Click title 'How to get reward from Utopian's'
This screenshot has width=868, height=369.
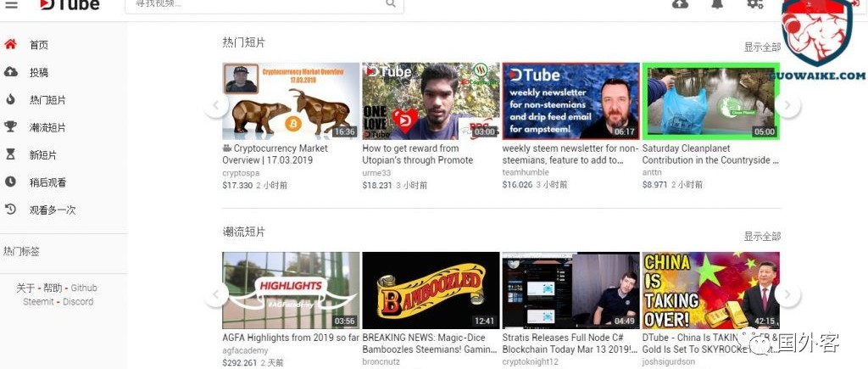click(417, 154)
